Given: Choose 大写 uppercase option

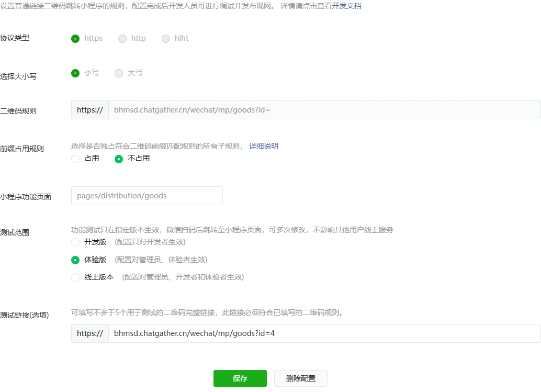Looking at the screenshot, I should pos(119,73).
